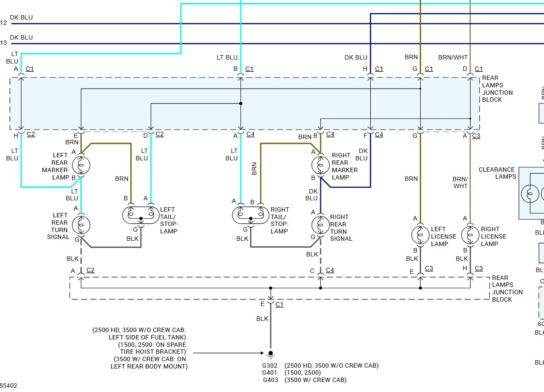Click the 'C1' connector label at terminal H

[379, 69]
